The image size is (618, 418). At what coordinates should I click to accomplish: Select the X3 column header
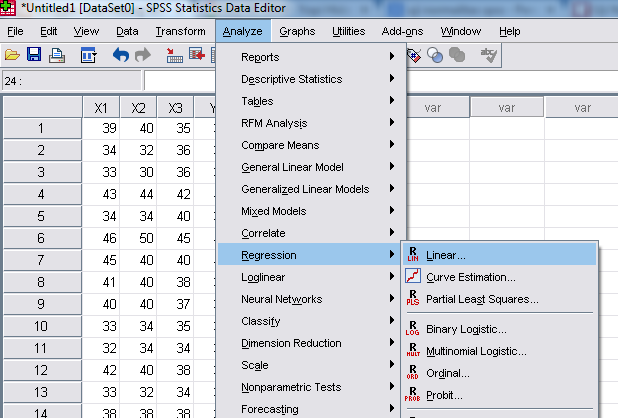(x=175, y=107)
